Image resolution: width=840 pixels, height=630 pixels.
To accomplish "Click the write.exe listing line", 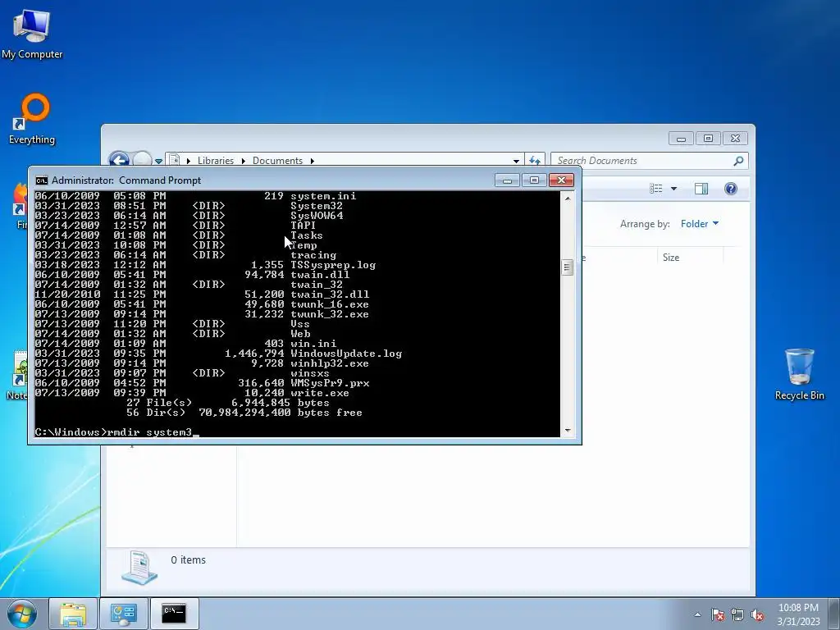I will coord(192,393).
